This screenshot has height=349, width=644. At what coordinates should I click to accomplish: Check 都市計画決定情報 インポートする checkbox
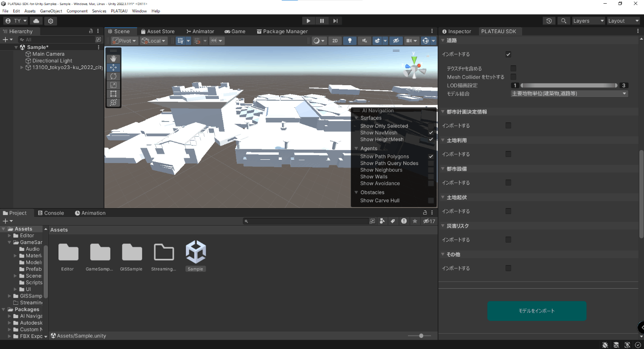pos(508,125)
